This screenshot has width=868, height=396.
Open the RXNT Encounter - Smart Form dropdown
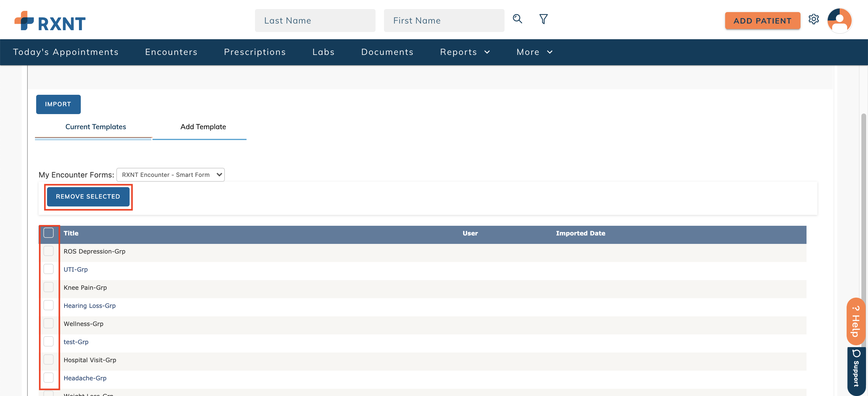[x=171, y=174]
